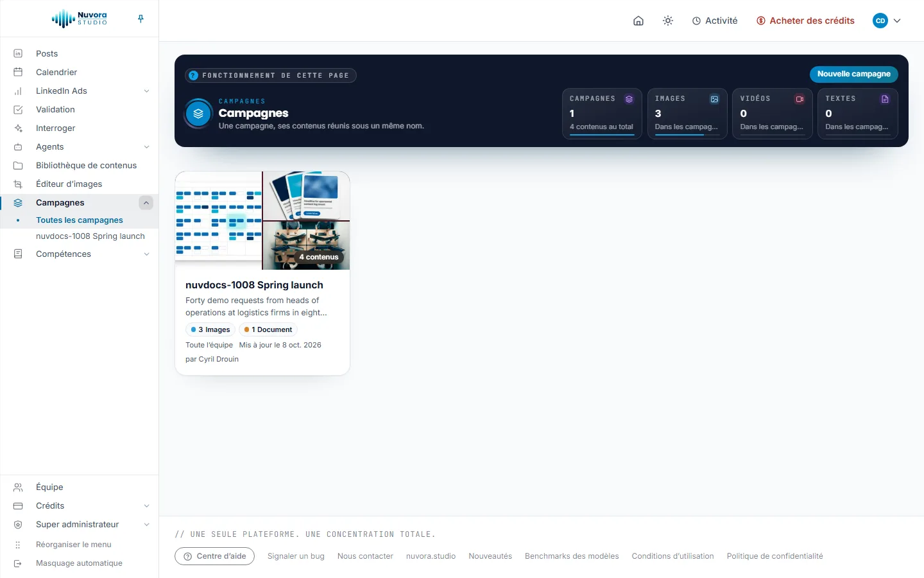Click the Campagnes stat card
This screenshot has height=578, width=924.
602,113
